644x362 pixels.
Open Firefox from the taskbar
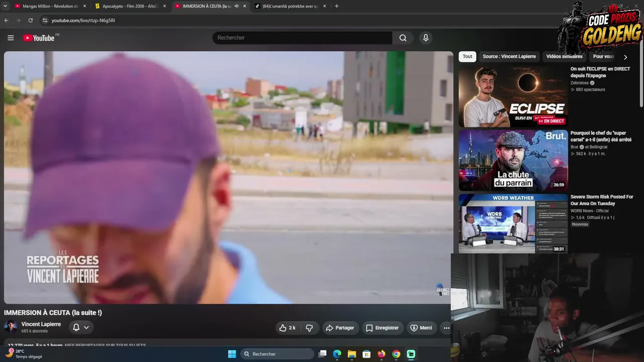tap(381, 354)
